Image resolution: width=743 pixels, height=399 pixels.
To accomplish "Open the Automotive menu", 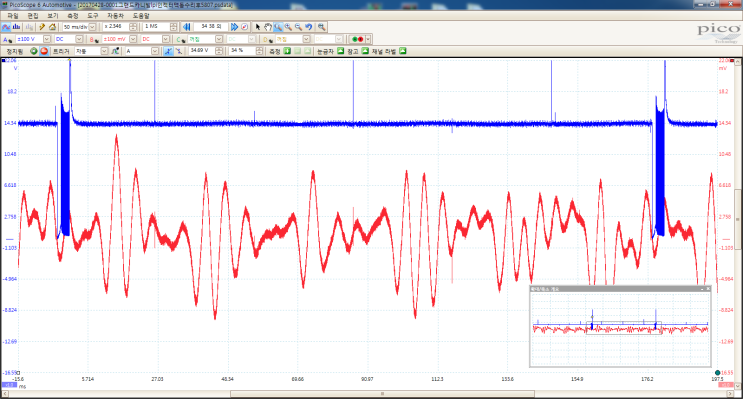I will tap(115, 16).
